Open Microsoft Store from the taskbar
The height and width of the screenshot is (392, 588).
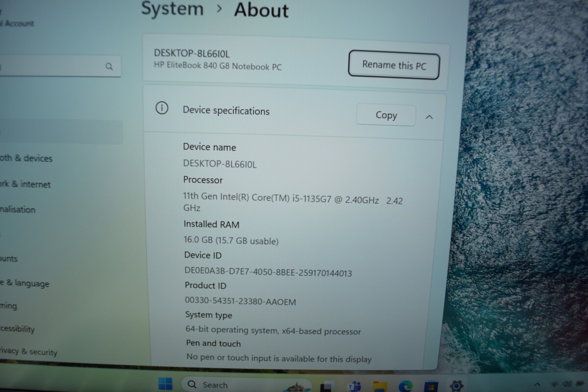(431, 386)
